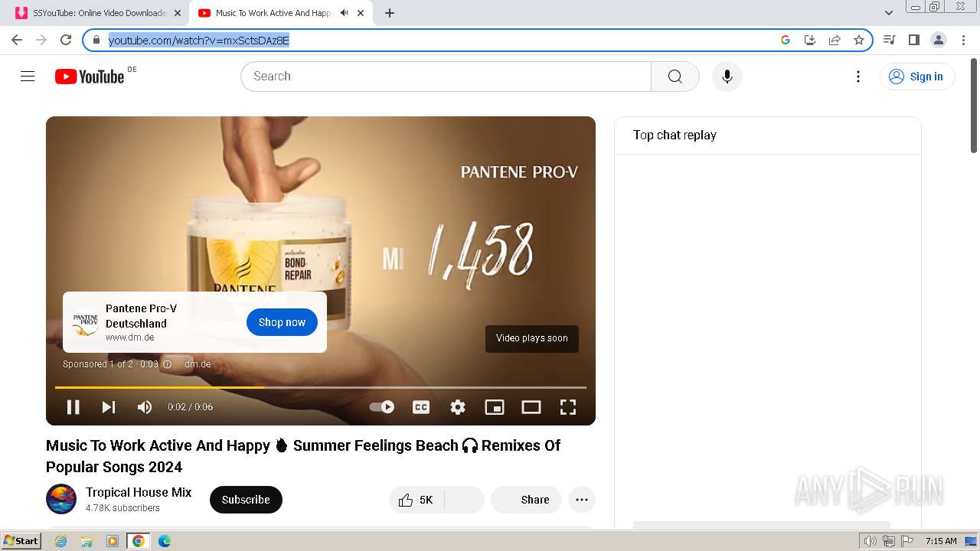Toggle the browser side panel
This screenshot has width=980, height=551.
coord(913,40)
